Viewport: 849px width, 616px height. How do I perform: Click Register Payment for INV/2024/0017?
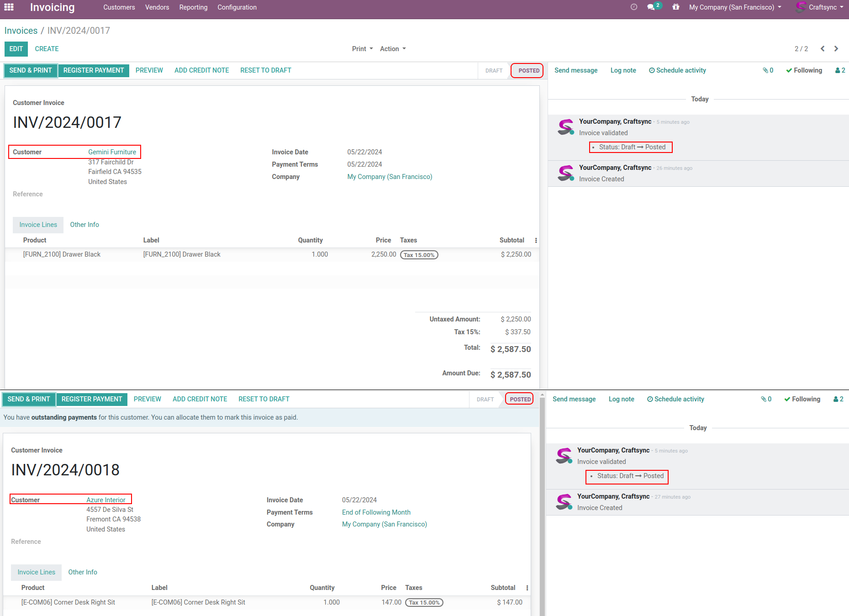click(x=94, y=70)
